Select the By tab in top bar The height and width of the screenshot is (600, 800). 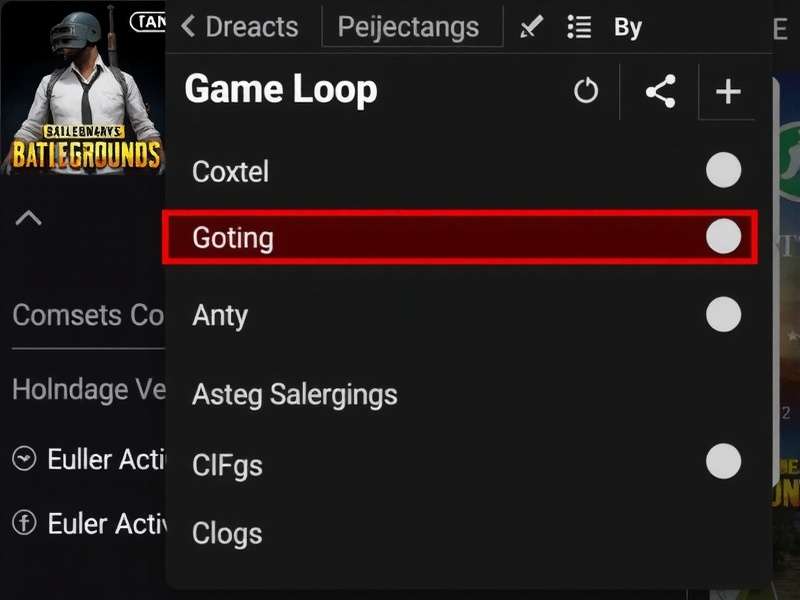(628, 27)
